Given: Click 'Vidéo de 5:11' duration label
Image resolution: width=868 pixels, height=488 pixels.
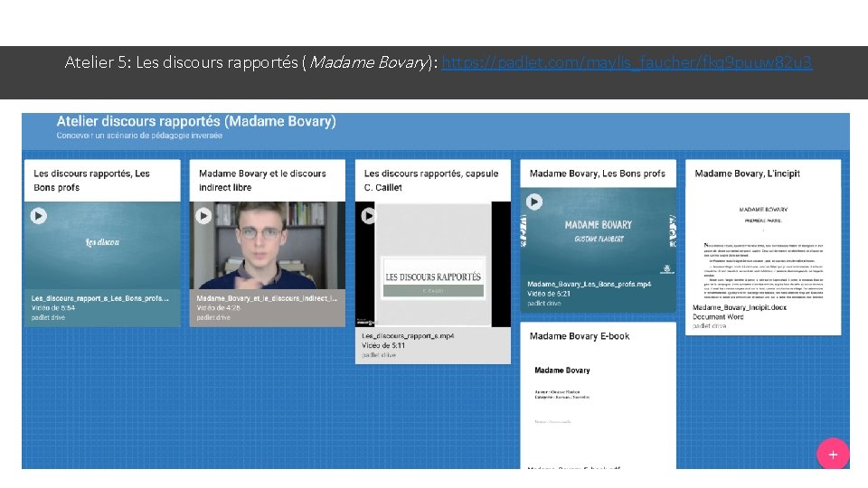Looking at the screenshot, I should pos(383,345).
